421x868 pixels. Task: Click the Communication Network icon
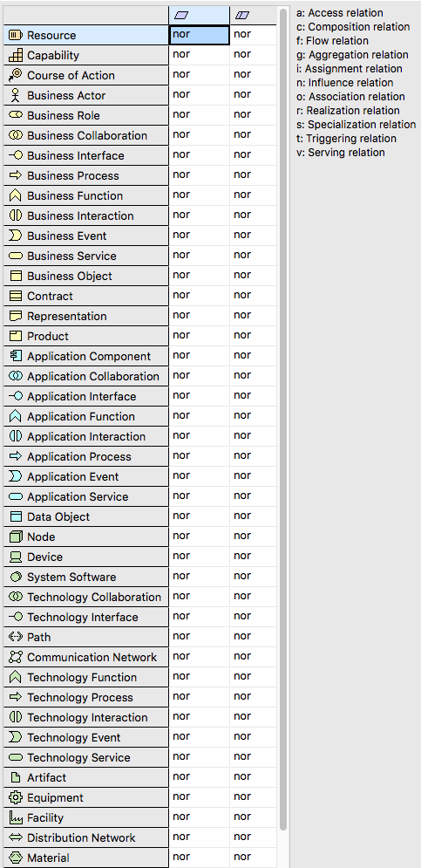tap(16, 657)
